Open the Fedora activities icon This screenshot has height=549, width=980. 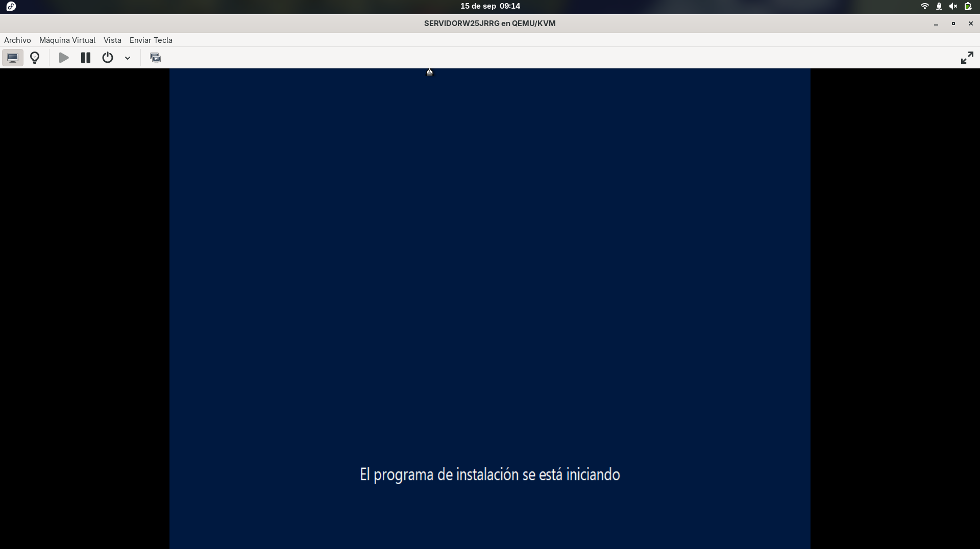point(11,6)
